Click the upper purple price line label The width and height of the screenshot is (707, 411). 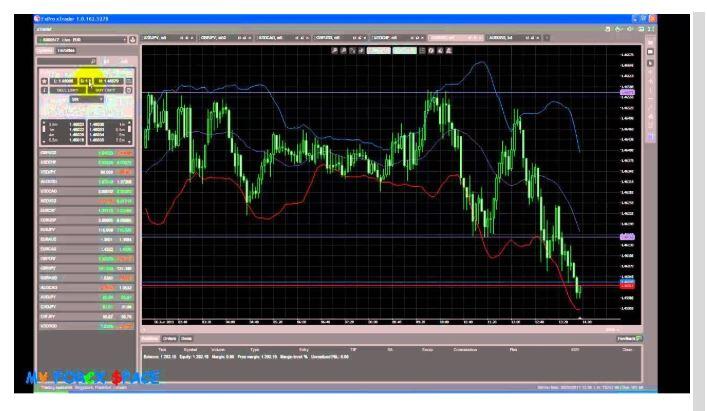(627, 92)
